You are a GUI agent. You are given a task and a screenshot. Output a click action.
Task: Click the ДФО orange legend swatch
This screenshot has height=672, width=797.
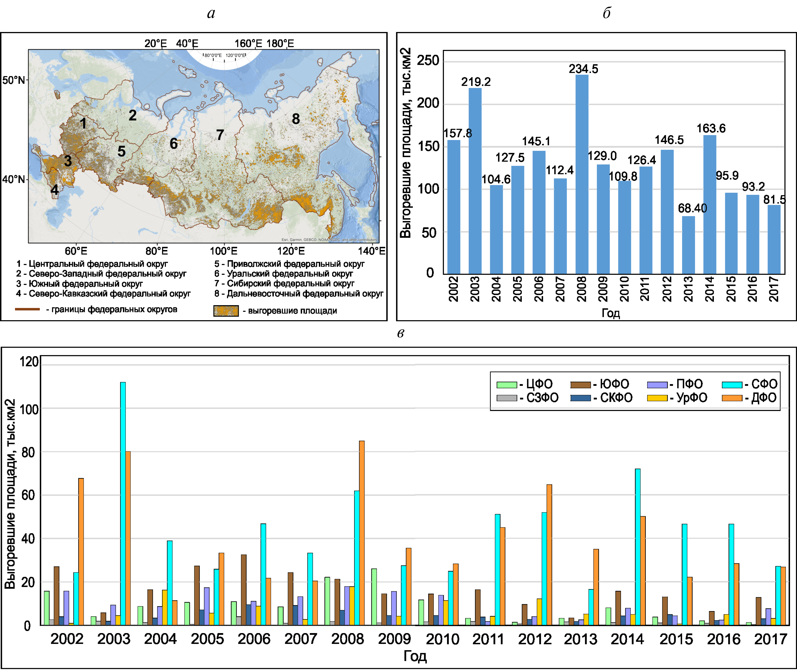(732, 398)
